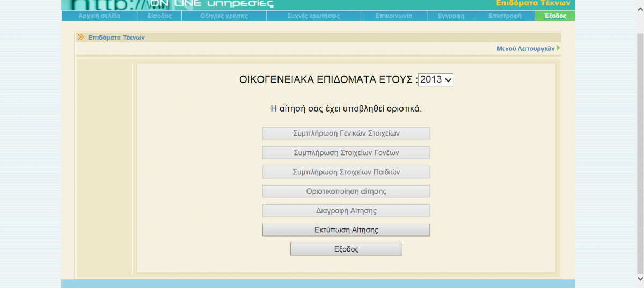Click Διαγραφή Αίτησης button
The width and height of the screenshot is (644, 288).
point(346,211)
